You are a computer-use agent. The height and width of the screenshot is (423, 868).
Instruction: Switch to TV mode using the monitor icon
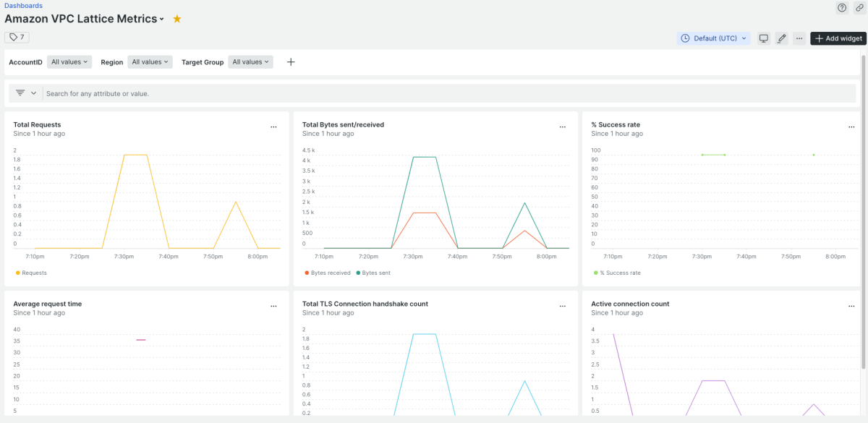763,38
